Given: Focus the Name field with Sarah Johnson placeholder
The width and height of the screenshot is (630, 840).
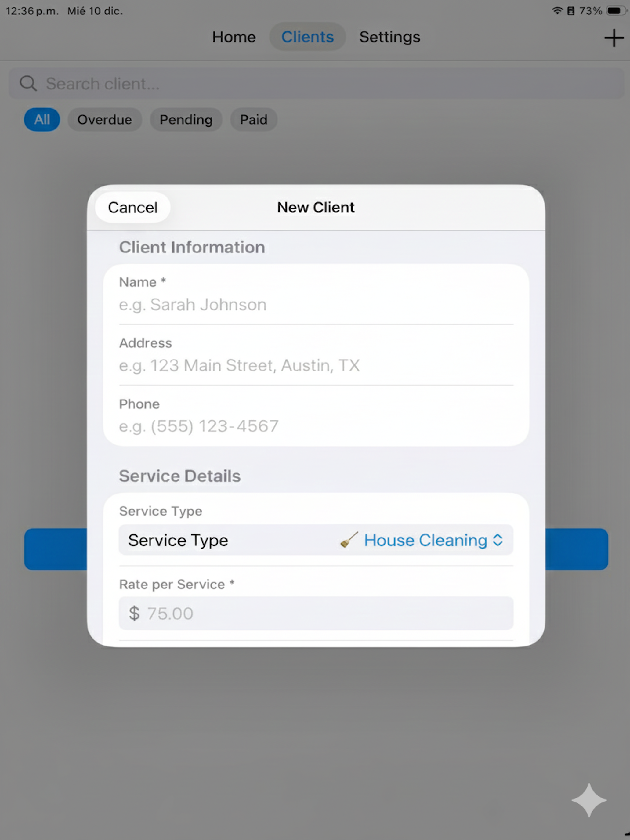Looking at the screenshot, I should (316, 305).
